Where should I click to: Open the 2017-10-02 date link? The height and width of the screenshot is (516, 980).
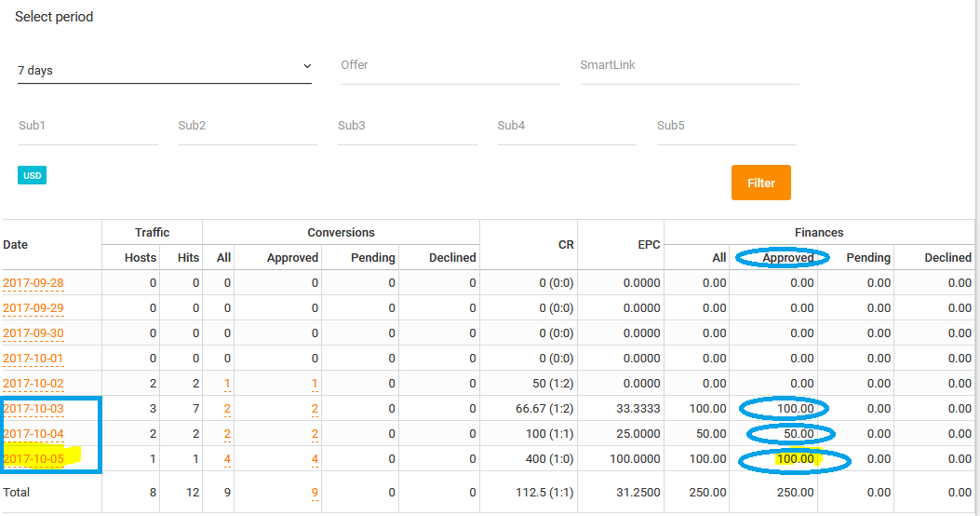(34, 384)
